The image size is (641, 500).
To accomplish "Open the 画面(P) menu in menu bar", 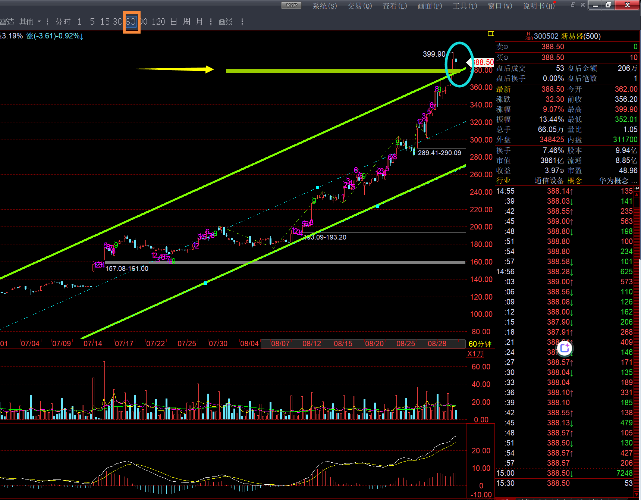I will coord(430,5).
